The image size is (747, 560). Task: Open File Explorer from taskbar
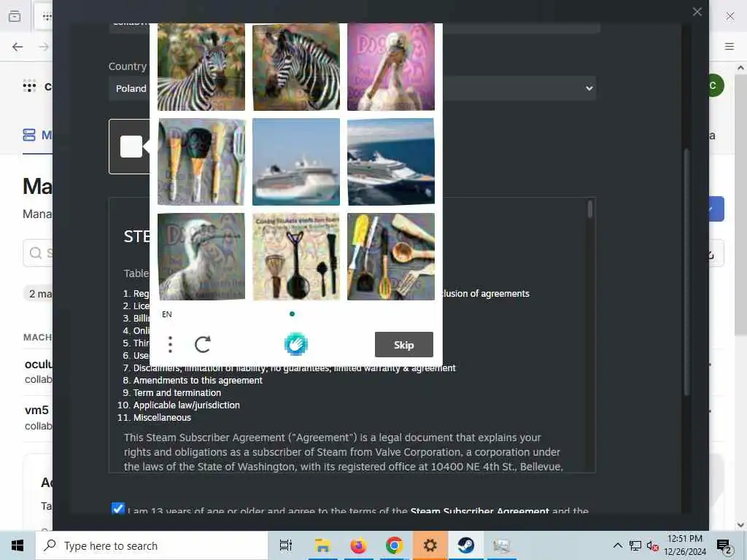(322, 545)
